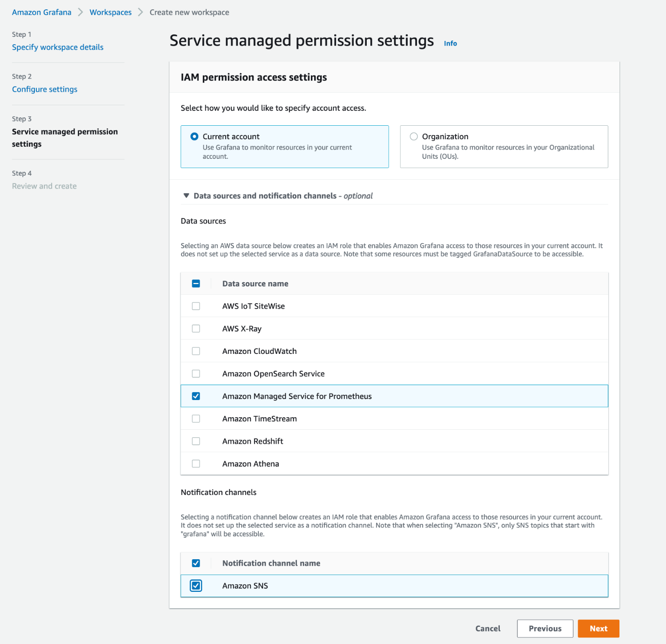Screen dimensions: 666x644
Task: Open the Workspaces breadcrumb link
Action: click(110, 13)
